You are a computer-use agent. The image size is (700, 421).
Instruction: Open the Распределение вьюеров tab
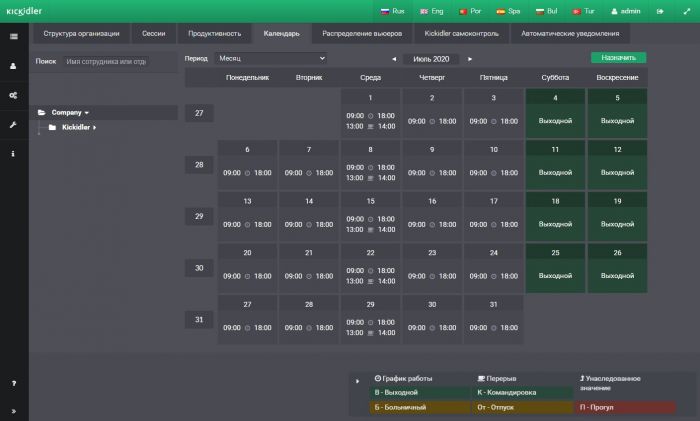[362, 33]
